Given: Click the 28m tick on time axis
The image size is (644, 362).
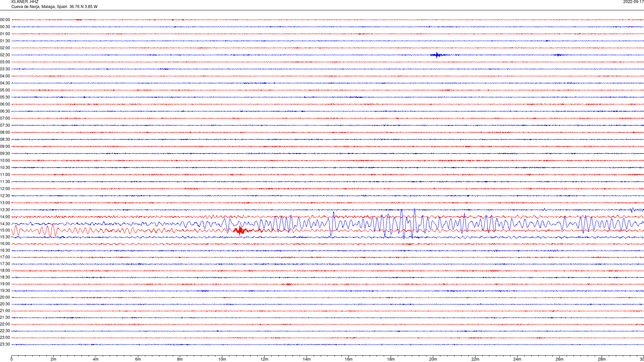Looking at the screenshot, I should click(602, 359).
